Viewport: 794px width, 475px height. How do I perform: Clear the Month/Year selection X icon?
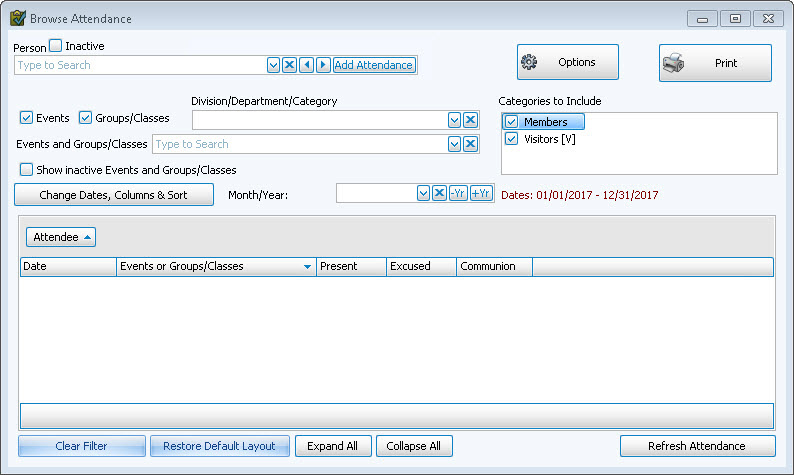pos(438,193)
